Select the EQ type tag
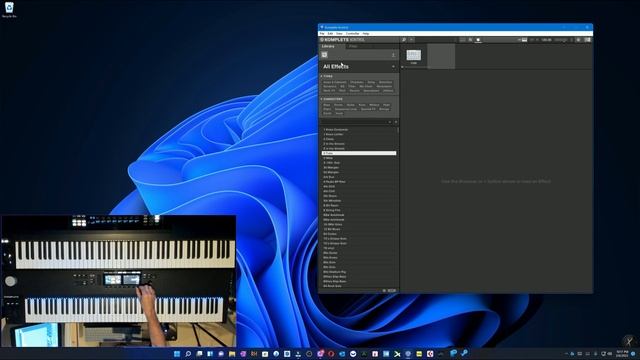This screenshot has width=640, height=360. pyautogui.click(x=342, y=87)
